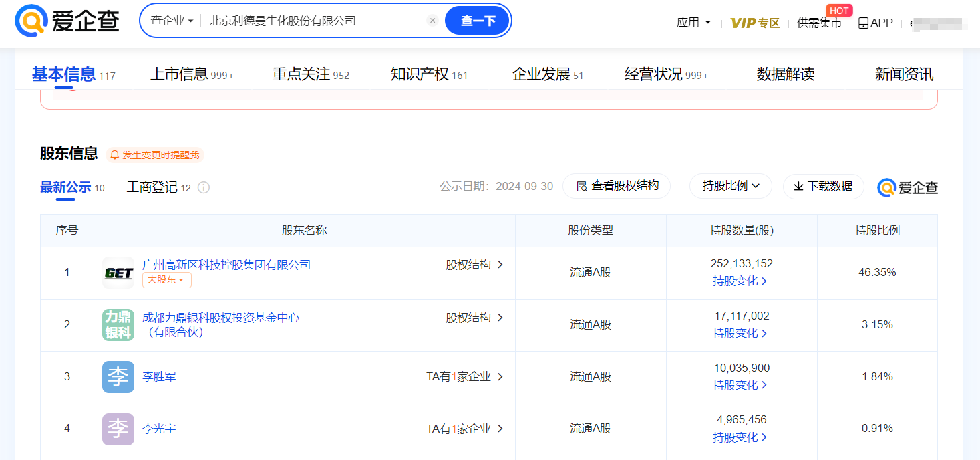Click the 46.35% shareholding ratio cell
980x460 pixels.
[877, 273]
